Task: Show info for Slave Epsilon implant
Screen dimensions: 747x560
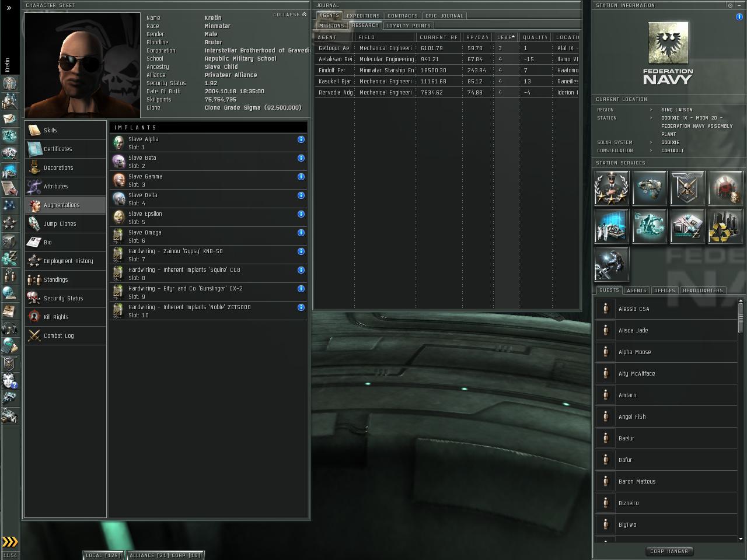Action: [301, 214]
